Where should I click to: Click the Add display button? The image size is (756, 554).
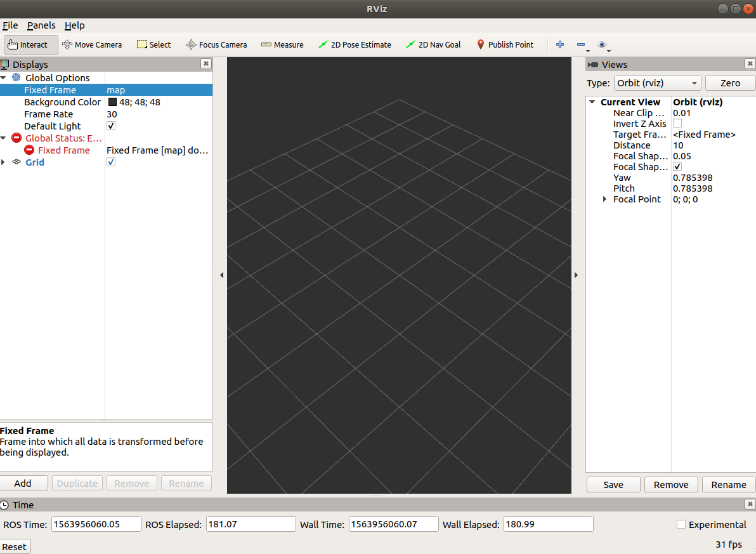click(x=24, y=483)
